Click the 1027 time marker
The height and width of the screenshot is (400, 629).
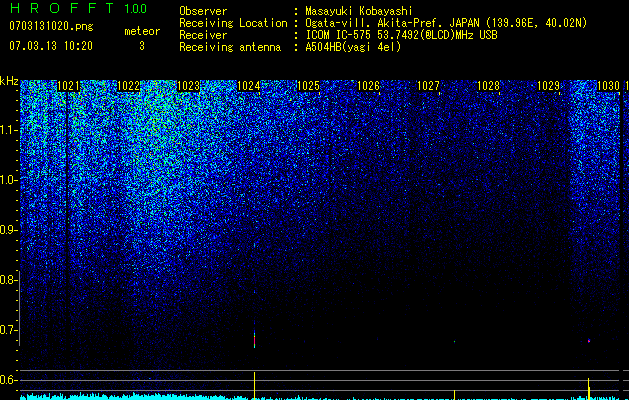coord(428,86)
